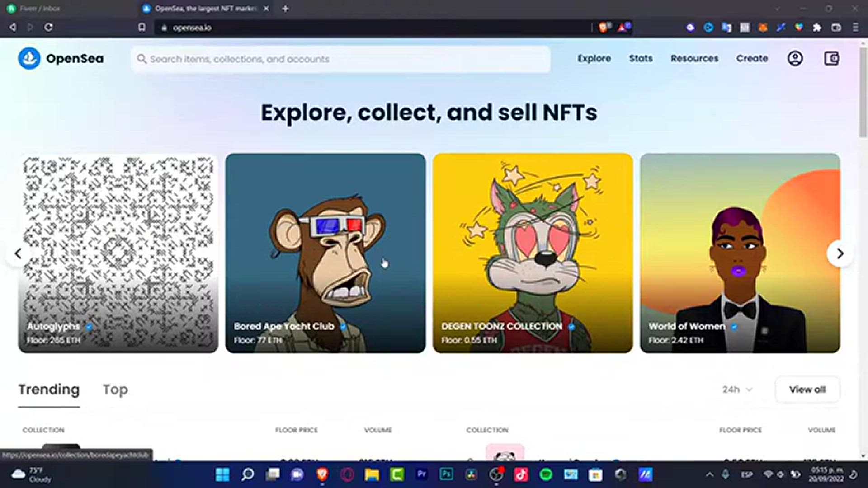This screenshot has height=488, width=868.
Task: Show the next carousel slide
Action: [x=840, y=253]
